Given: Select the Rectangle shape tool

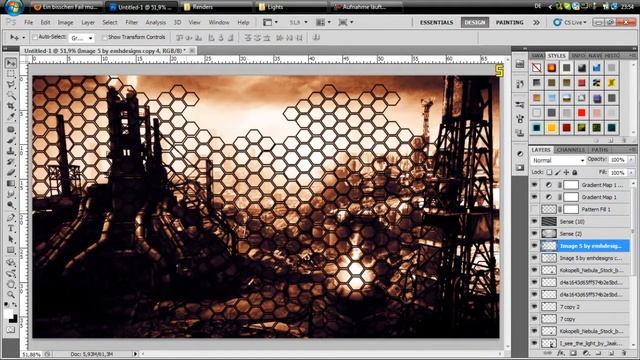Looking at the screenshot, I should pyautogui.click(x=11, y=250).
